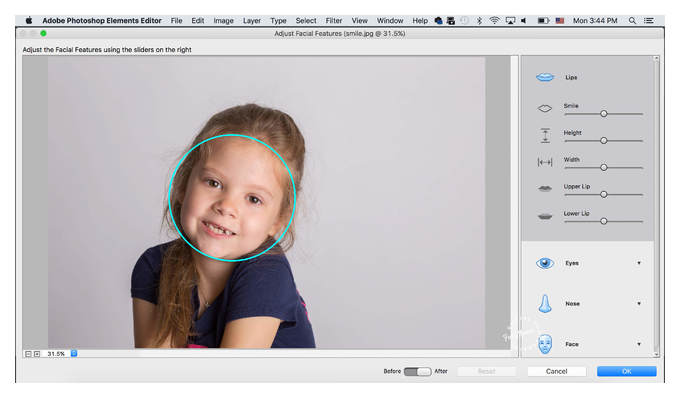The width and height of the screenshot is (680, 398).
Task: Open the Apple menu
Action: pos(29,20)
